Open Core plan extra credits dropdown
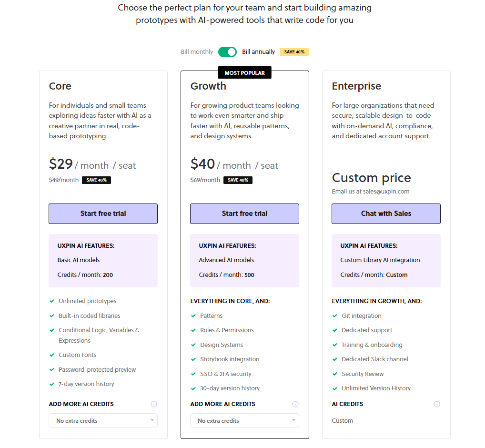 (x=103, y=421)
